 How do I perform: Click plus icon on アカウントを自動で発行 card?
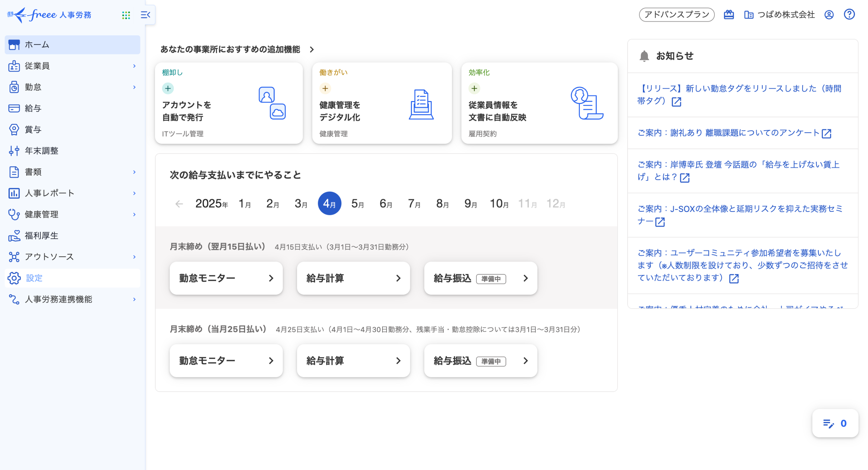pos(168,89)
